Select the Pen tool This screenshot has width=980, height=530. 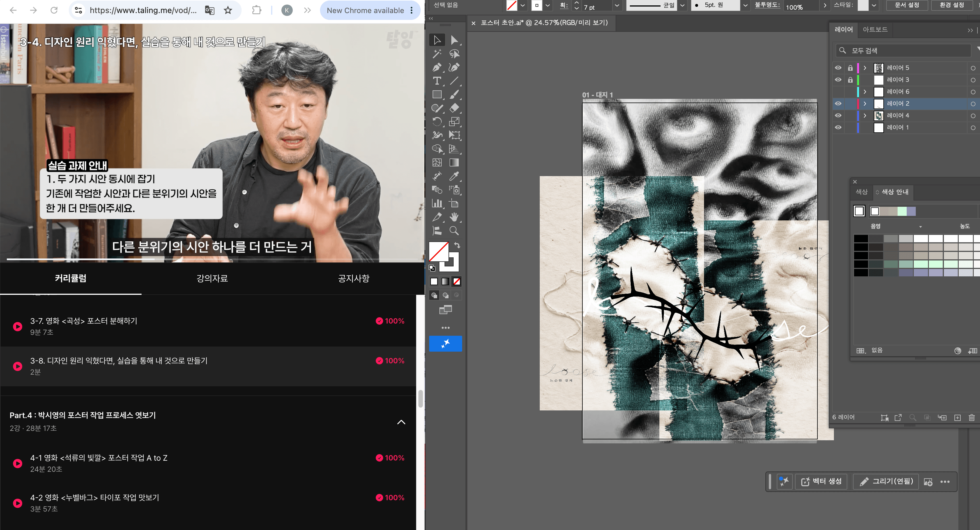point(437,68)
